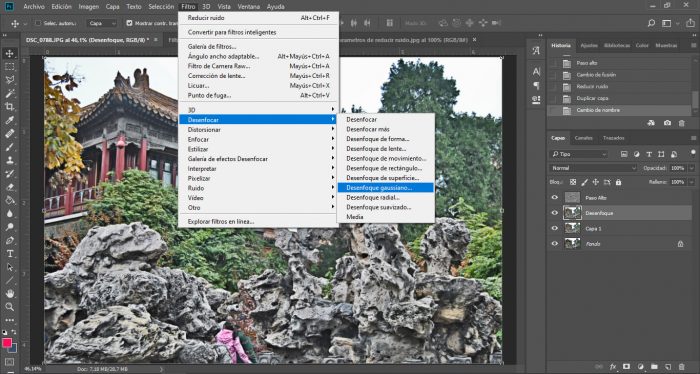Image resolution: width=700 pixels, height=374 pixels.
Task: Select the Rectangular Marquee tool
Action: click(9, 67)
